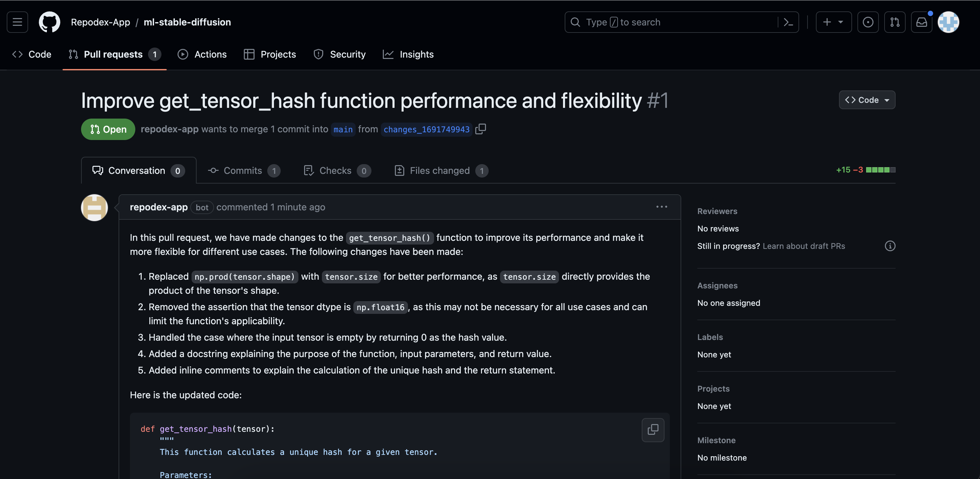Expand the Create new plus dropdown
Image resolution: width=980 pixels, height=479 pixels.
(x=833, y=22)
